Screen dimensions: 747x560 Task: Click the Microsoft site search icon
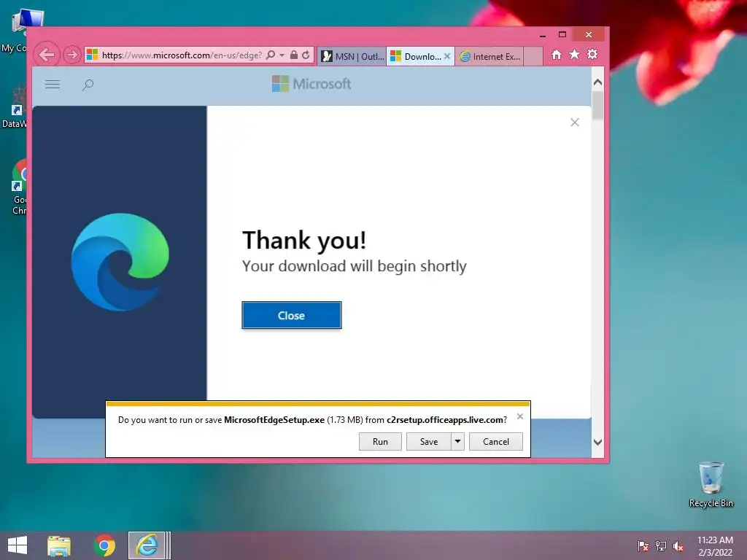tap(88, 85)
